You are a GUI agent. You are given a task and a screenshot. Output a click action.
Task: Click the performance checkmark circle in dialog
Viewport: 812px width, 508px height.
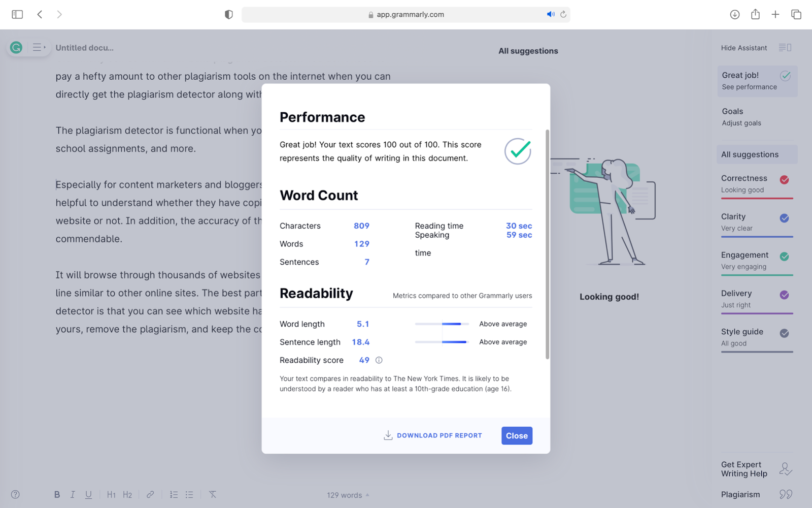pyautogui.click(x=518, y=151)
